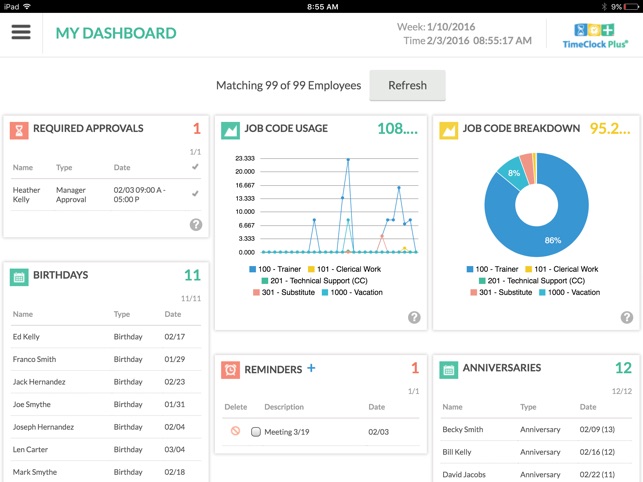Click the Required Approvals hourglass icon
The width and height of the screenshot is (643, 482).
tap(19, 129)
